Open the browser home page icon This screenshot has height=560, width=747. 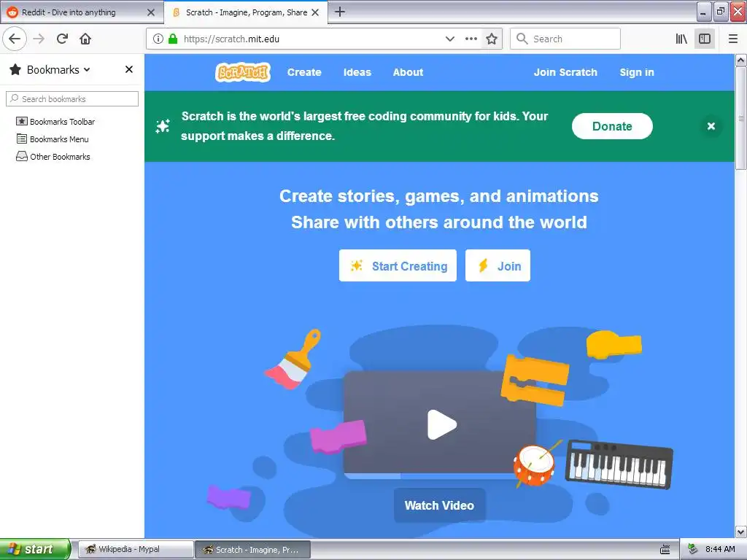[85, 39]
